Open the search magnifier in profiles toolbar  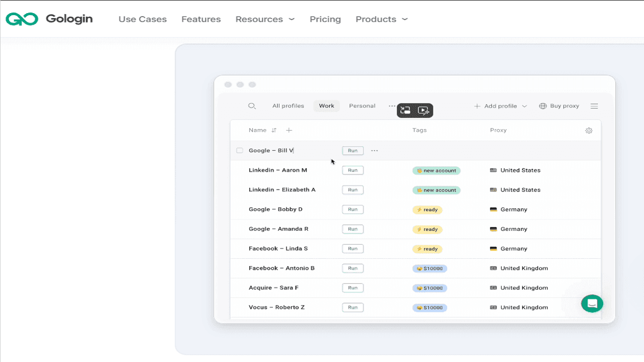point(252,106)
